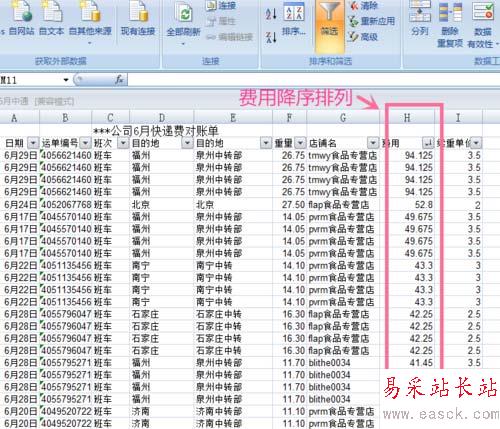Open the 店铺名 column filter dropdown

(373, 143)
